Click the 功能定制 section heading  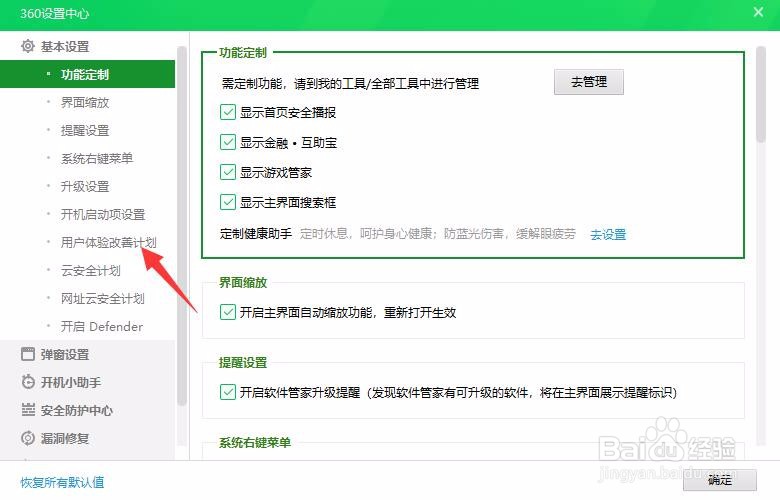(x=243, y=53)
